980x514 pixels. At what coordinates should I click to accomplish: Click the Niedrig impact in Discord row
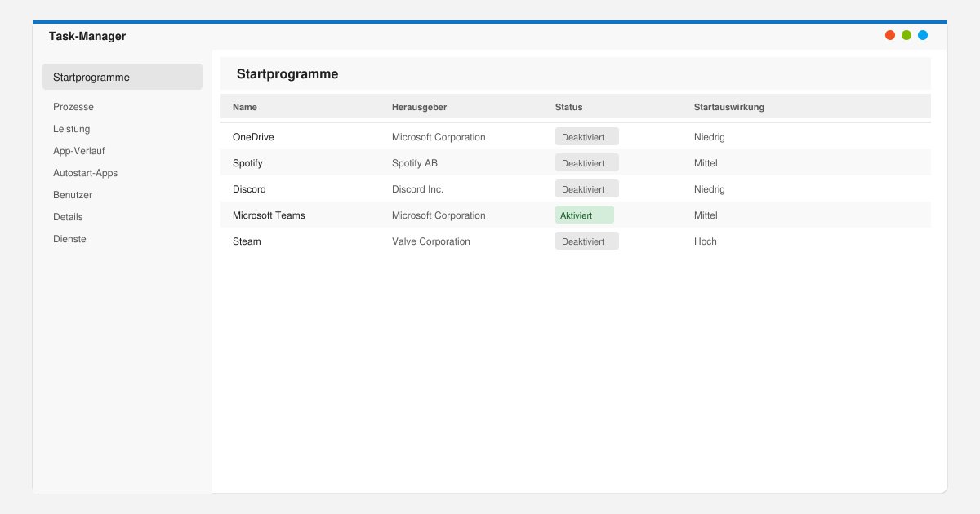point(710,189)
